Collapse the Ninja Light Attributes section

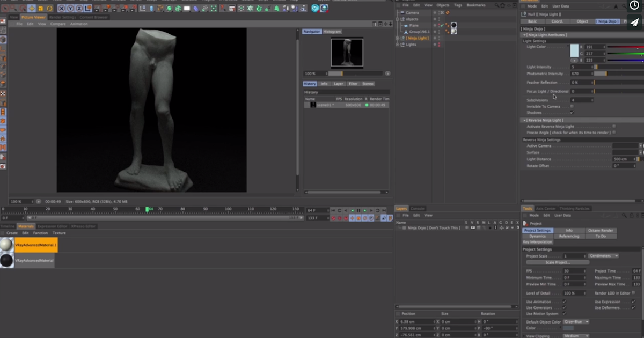pos(525,35)
